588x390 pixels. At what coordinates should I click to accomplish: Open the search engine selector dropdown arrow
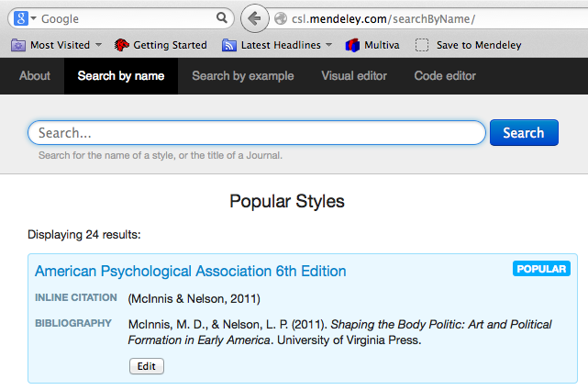point(33,18)
